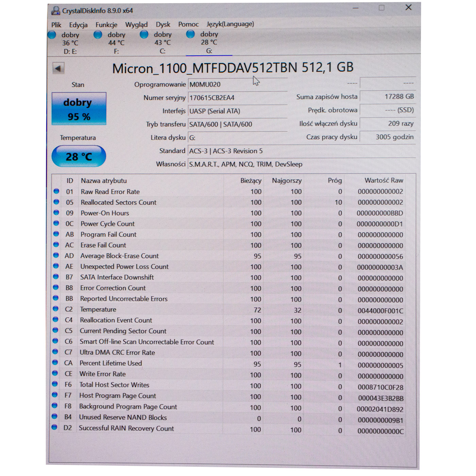Click status orb for Error Correction Count
The height and width of the screenshot is (476, 476).
(56, 288)
